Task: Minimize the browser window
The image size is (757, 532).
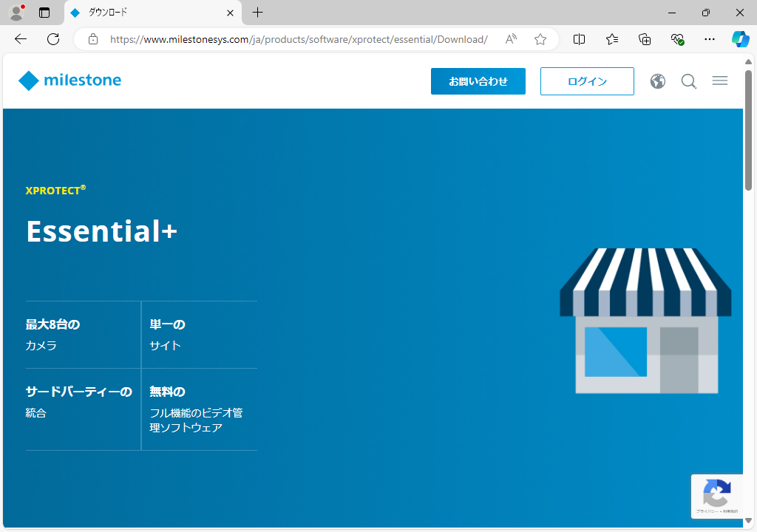Action: point(671,13)
